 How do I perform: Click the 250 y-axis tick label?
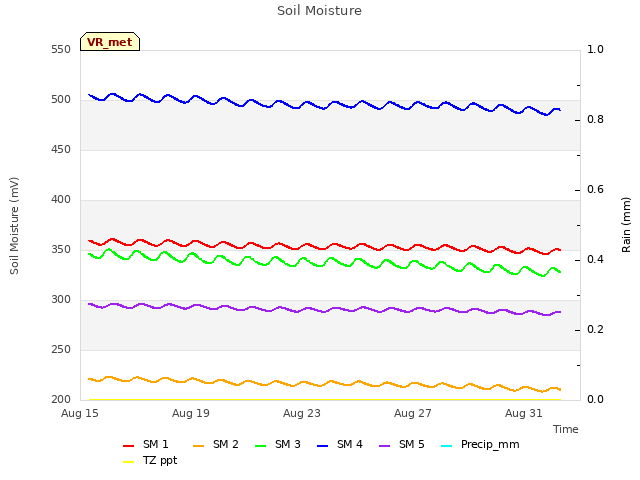point(61,350)
